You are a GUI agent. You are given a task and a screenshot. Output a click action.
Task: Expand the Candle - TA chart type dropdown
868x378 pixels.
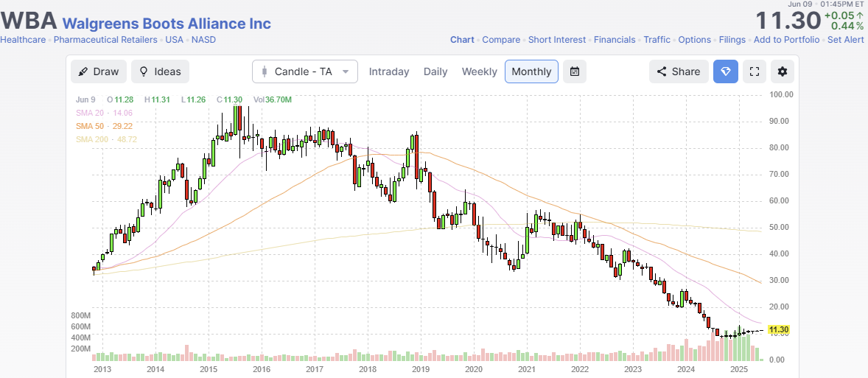point(305,71)
